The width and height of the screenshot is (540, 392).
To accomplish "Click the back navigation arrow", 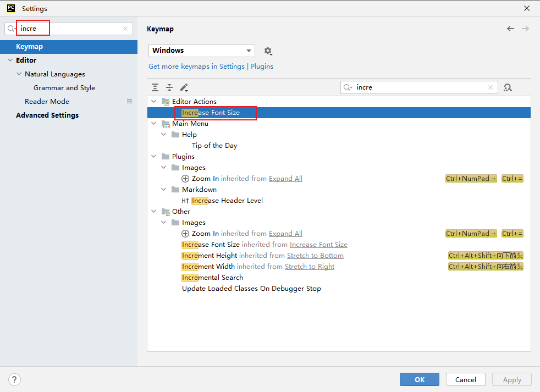I will (x=511, y=29).
